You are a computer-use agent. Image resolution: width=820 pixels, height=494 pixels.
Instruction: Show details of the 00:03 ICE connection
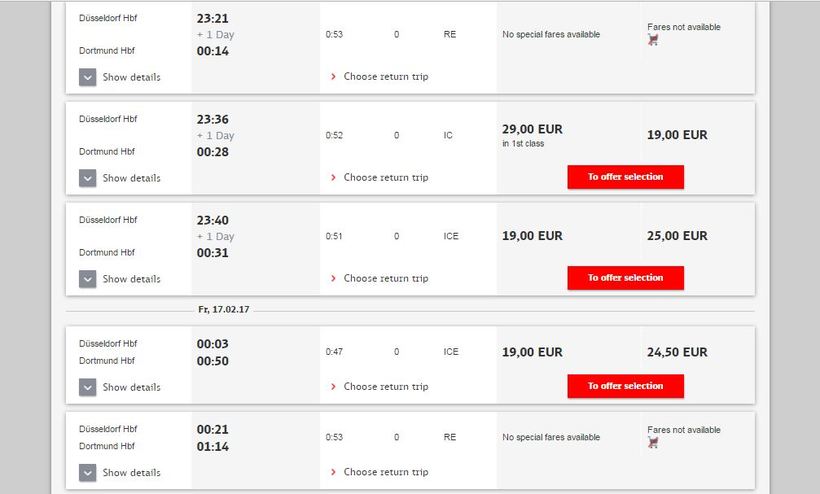click(88, 387)
